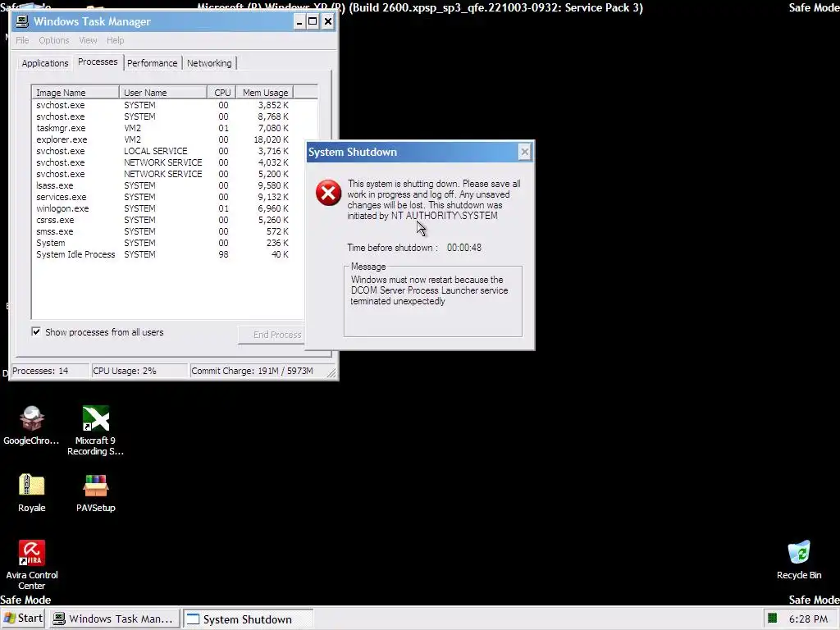Select the explorer.exe process row
This screenshot has height=630, width=840.
pyautogui.click(x=162, y=139)
